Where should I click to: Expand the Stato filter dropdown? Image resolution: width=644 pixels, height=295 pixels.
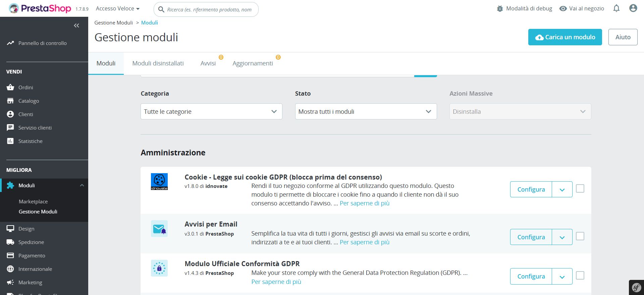[x=366, y=111]
